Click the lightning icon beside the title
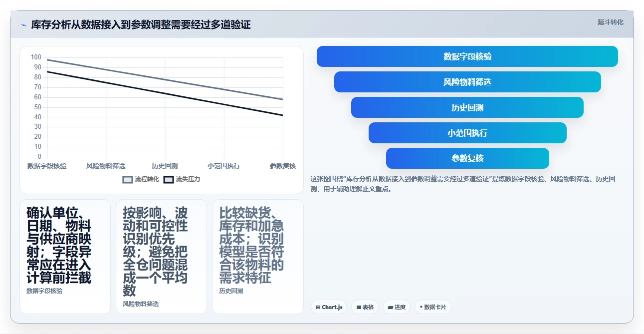The width and height of the screenshot is (644, 334). point(23,25)
